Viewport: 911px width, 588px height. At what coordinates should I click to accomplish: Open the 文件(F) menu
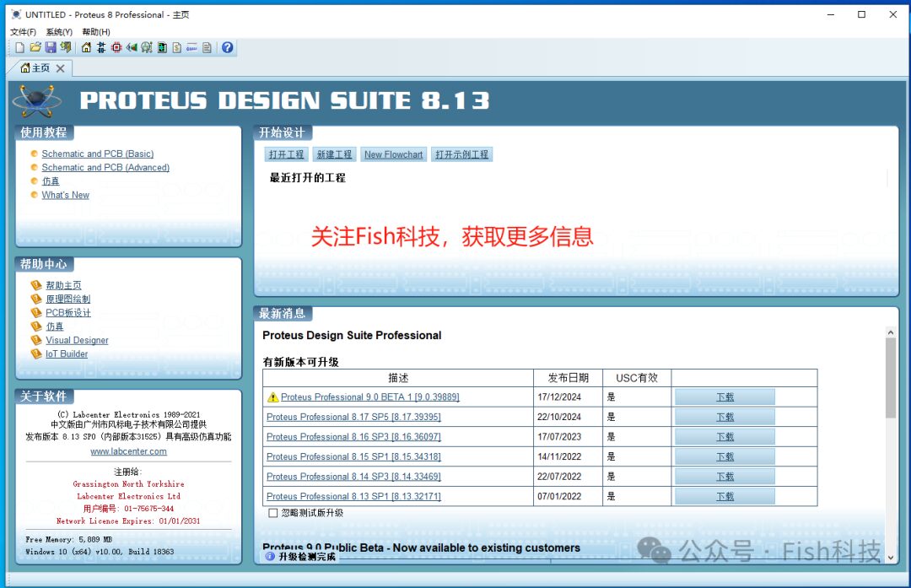click(x=24, y=32)
